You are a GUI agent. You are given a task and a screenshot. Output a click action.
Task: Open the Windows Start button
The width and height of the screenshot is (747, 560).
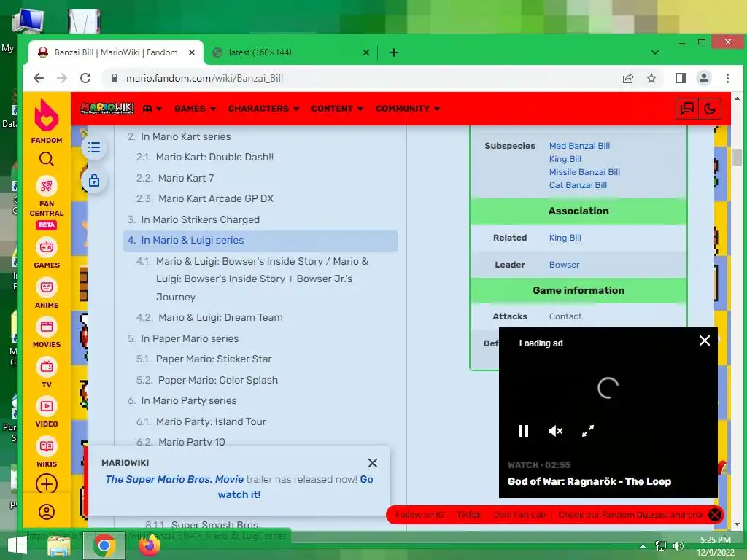(18, 545)
